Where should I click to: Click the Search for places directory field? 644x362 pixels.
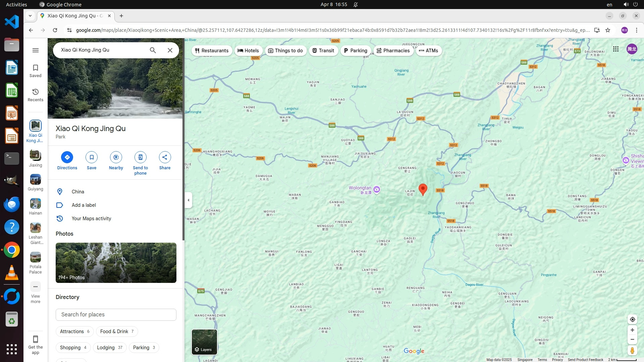pyautogui.click(x=116, y=315)
